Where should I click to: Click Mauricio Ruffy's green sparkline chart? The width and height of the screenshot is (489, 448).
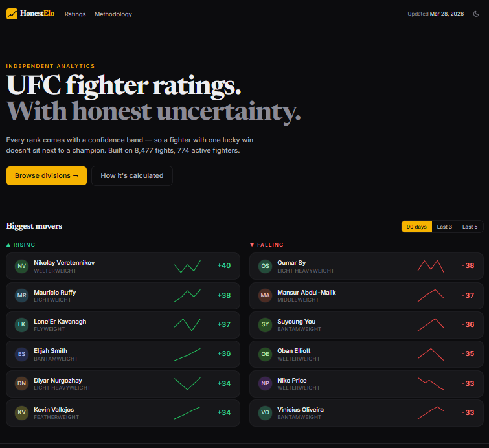point(187,296)
